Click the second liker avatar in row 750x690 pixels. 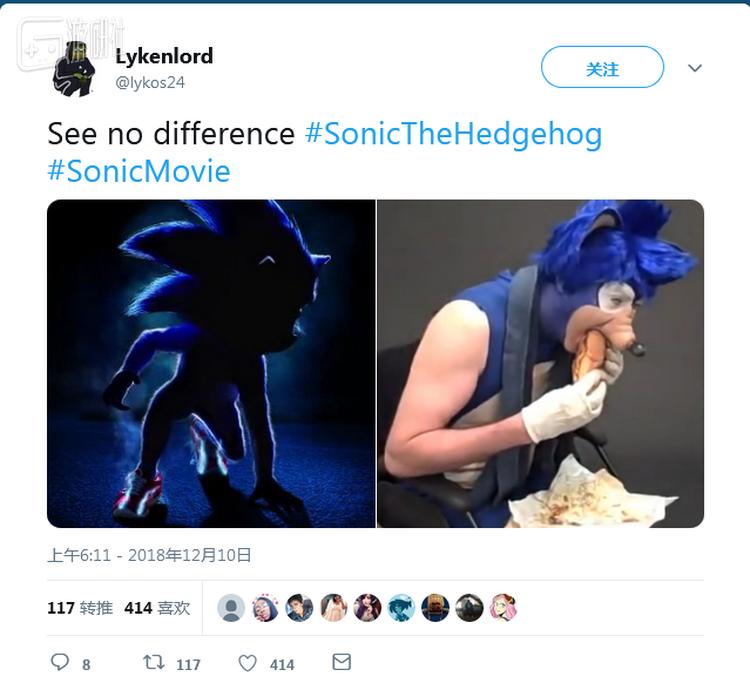pyautogui.click(x=265, y=607)
